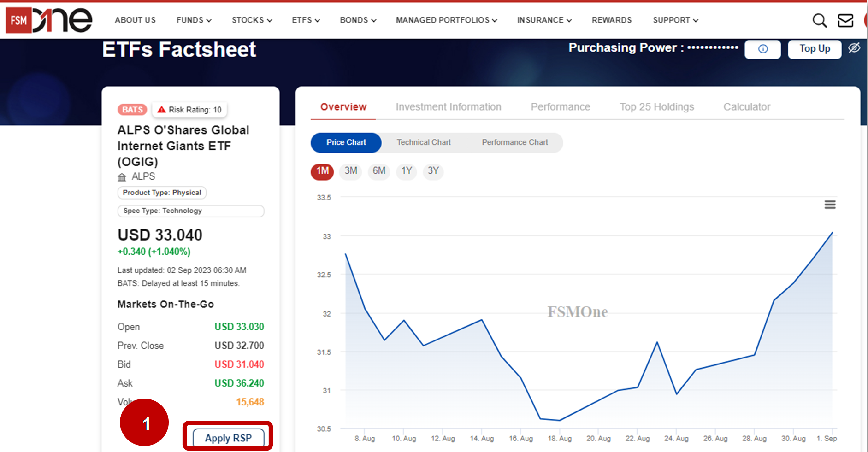Click the FSM One logo
Image resolution: width=868 pixels, height=452 pixels.
click(48, 20)
